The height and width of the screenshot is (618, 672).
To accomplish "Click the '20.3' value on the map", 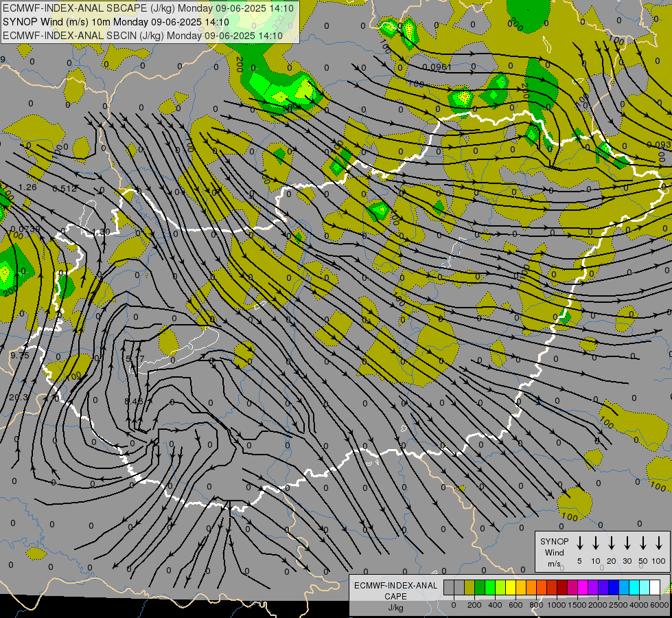I will [x=19, y=398].
